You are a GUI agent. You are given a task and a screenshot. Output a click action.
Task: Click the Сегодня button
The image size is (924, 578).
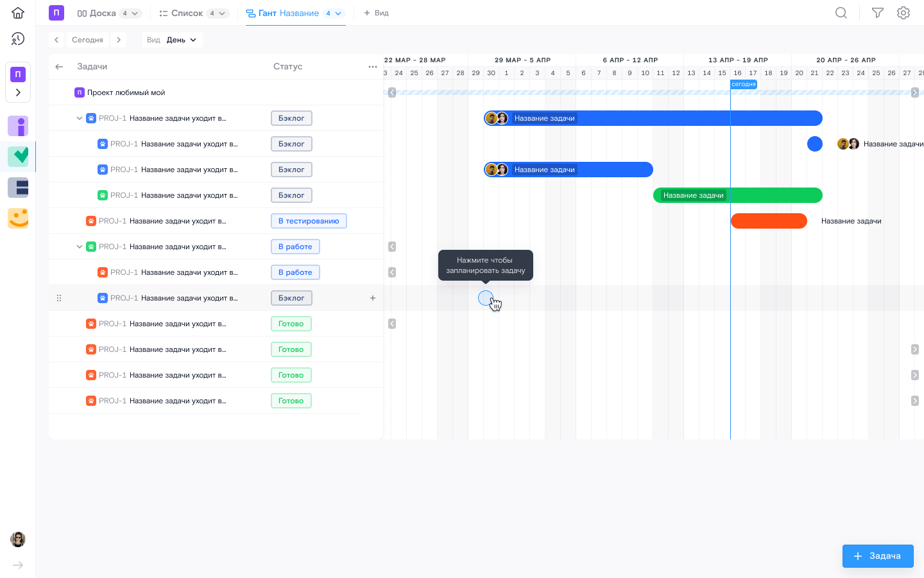click(87, 40)
